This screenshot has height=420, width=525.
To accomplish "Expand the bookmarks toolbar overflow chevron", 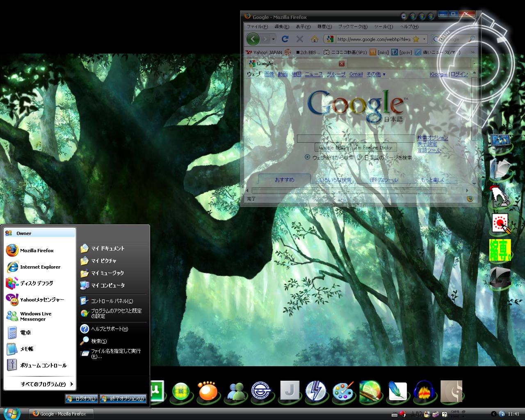I will point(472,52).
